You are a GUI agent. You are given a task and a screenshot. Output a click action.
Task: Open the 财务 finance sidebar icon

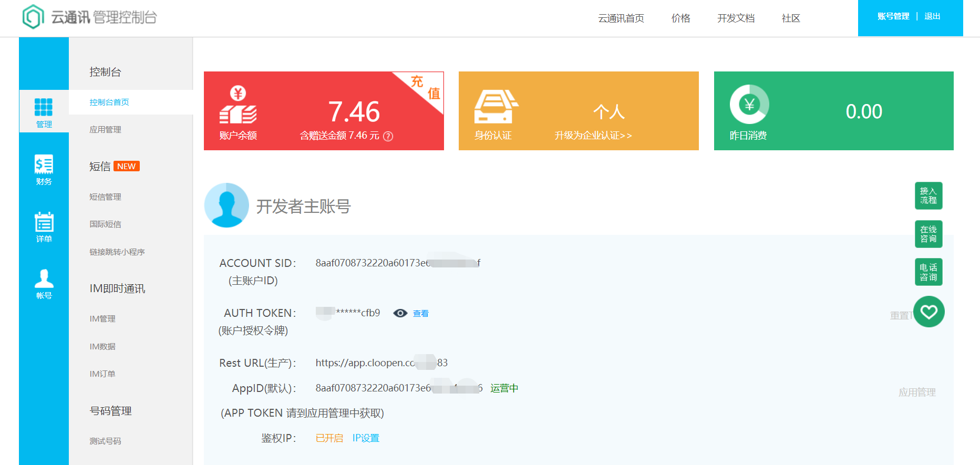pos(44,170)
